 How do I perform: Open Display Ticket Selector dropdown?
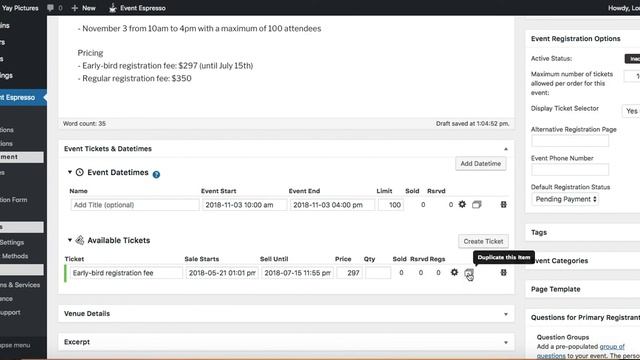[631, 111]
